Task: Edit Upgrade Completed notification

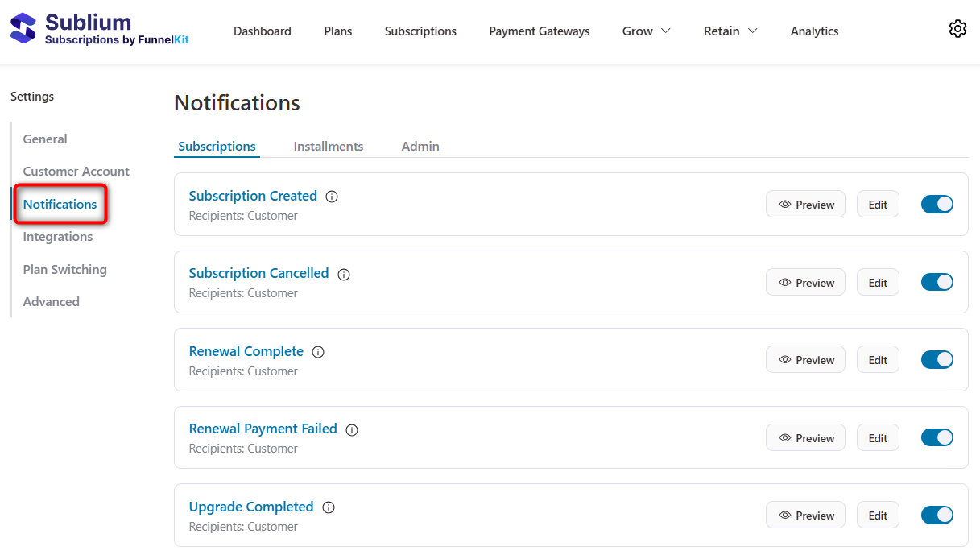Action: 878,516
